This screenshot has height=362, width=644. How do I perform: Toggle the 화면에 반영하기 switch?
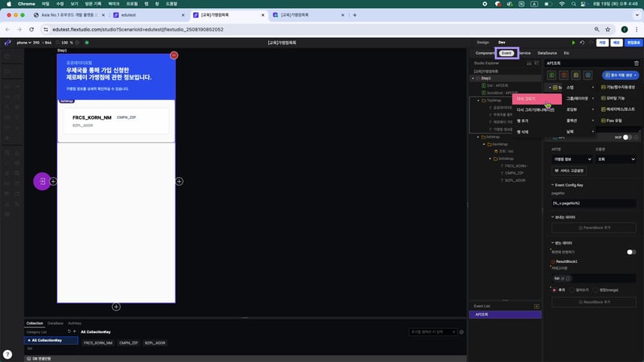[x=631, y=252]
